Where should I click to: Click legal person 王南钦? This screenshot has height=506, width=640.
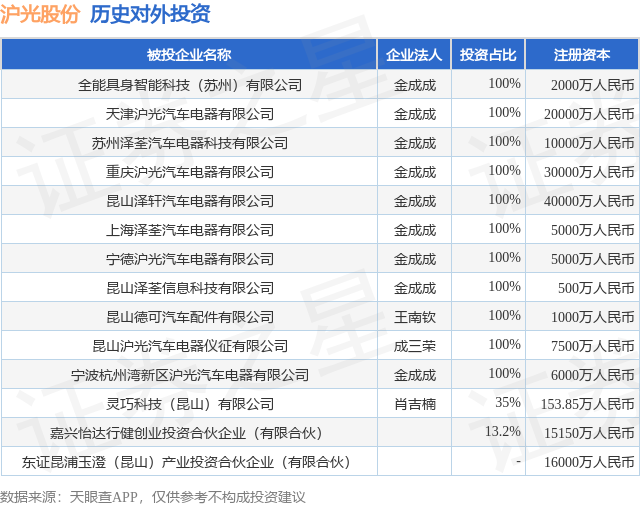tap(415, 317)
